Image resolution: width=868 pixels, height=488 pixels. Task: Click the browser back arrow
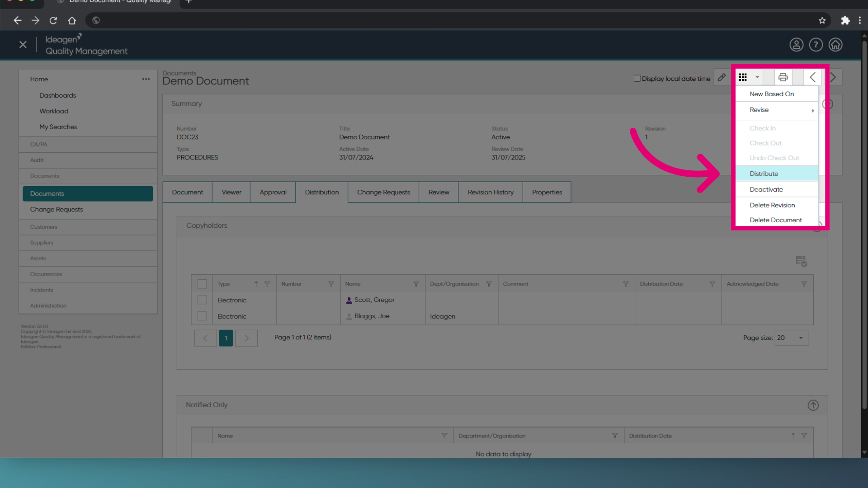[x=18, y=20]
